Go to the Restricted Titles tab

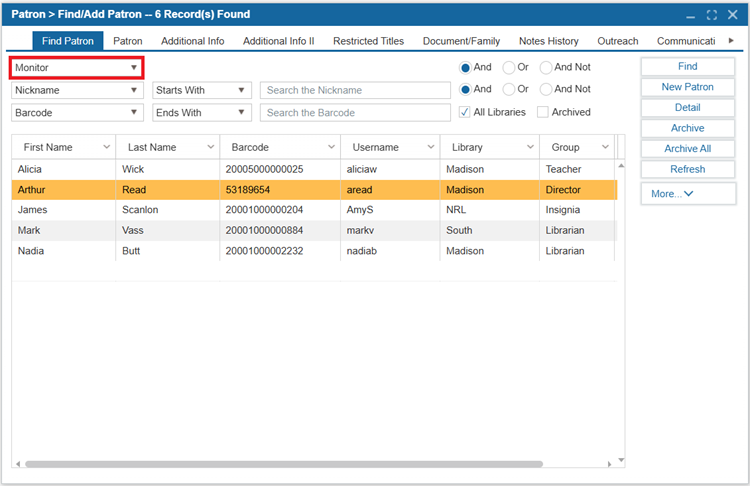pyautogui.click(x=368, y=41)
